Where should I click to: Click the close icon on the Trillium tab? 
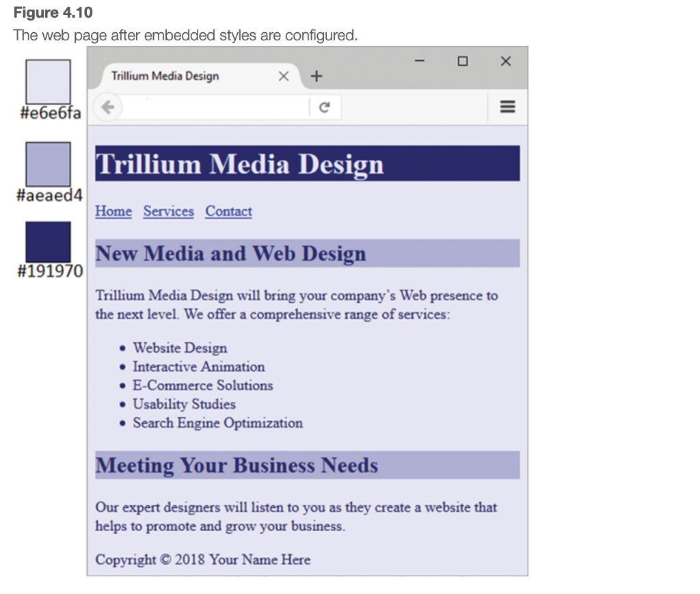[x=284, y=76]
